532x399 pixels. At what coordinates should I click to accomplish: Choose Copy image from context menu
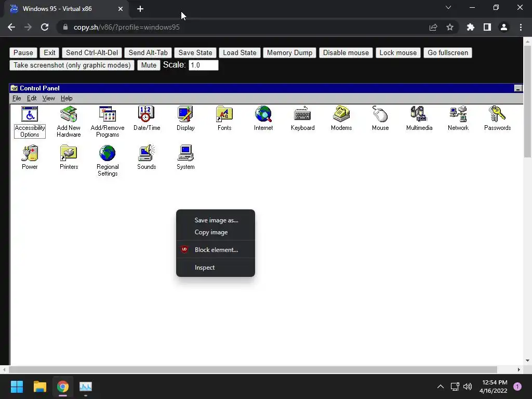click(216, 232)
